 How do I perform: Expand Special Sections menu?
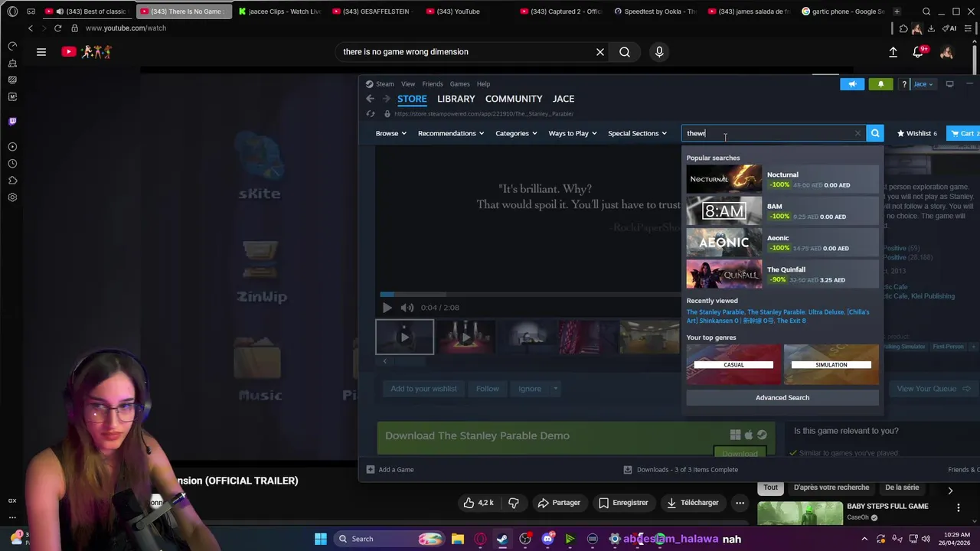637,133
